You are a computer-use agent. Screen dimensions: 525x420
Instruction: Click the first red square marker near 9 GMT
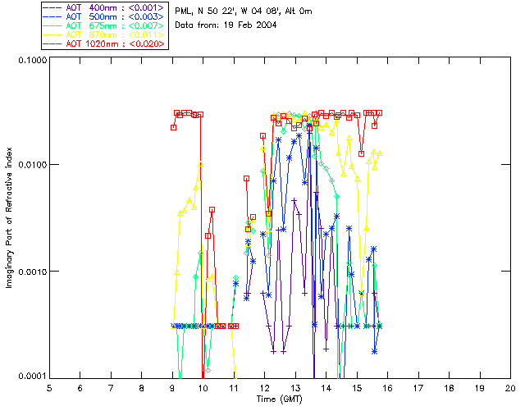pos(173,127)
